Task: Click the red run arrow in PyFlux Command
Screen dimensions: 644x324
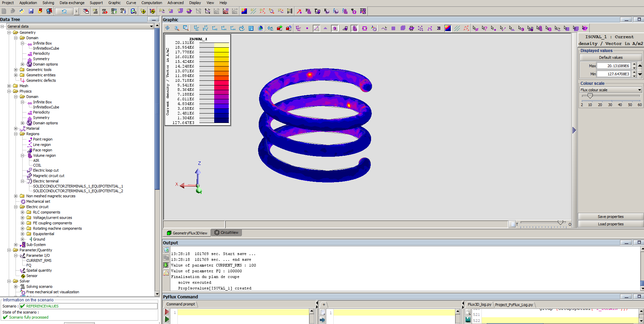Action: pos(167,312)
